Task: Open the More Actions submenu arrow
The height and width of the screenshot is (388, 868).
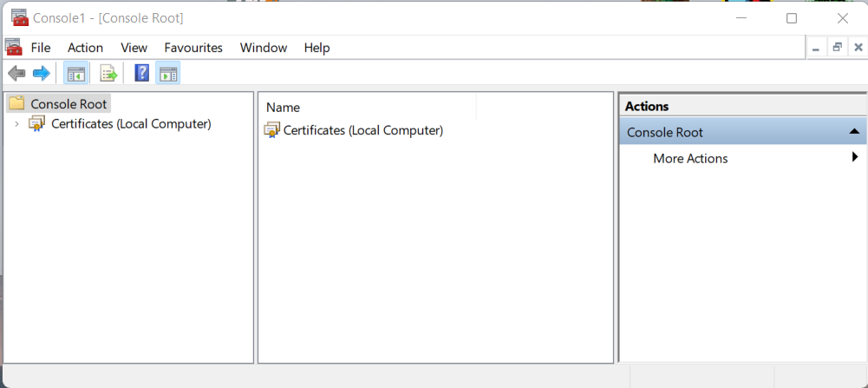Action: coord(855,158)
